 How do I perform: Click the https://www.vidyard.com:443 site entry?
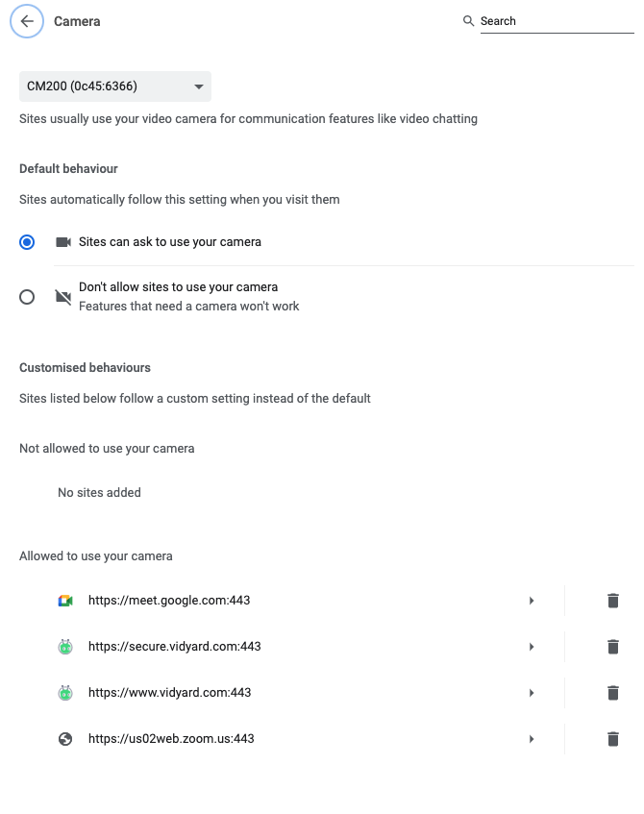(x=169, y=693)
